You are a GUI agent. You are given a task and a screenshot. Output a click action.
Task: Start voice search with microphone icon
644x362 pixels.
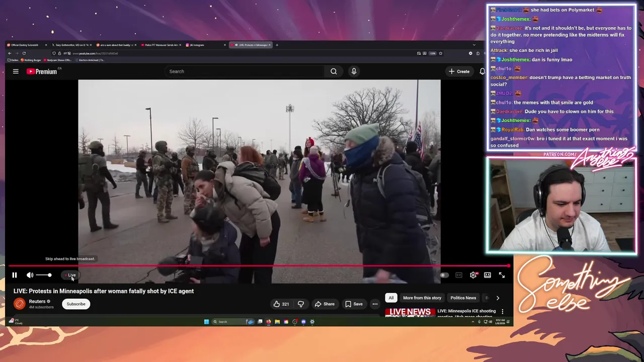pos(354,71)
